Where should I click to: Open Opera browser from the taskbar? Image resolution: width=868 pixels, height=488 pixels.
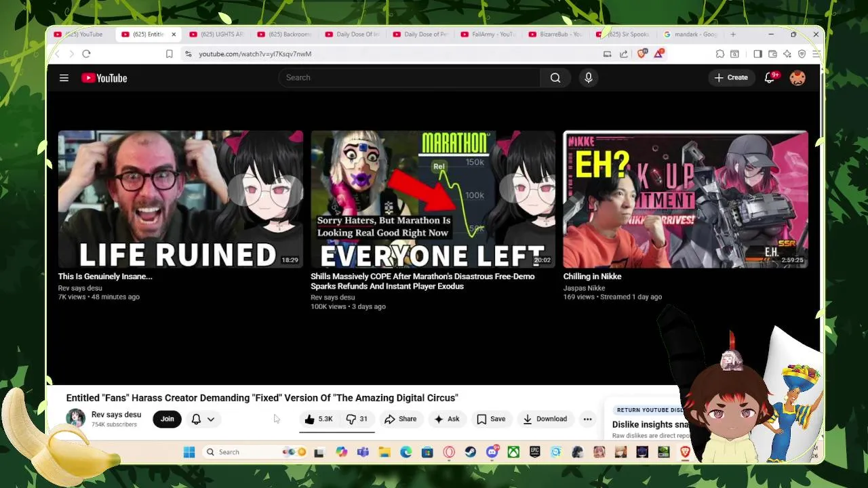click(x=449, y=452)
